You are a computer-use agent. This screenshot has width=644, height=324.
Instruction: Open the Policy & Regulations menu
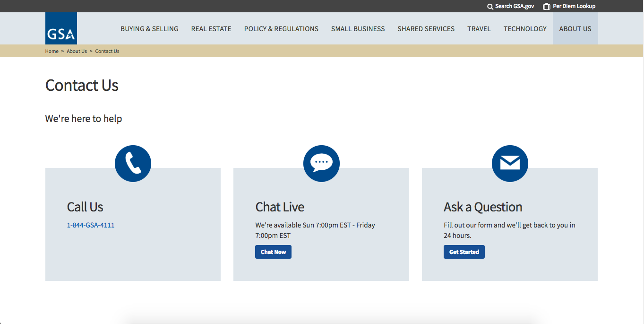pyautogui.click(x=281, y=29)
